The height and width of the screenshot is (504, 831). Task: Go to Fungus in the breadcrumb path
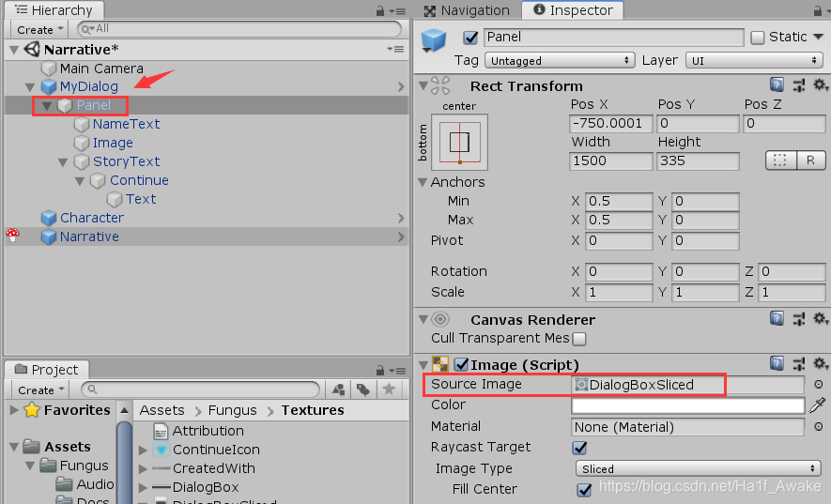(x=232, y=410)
